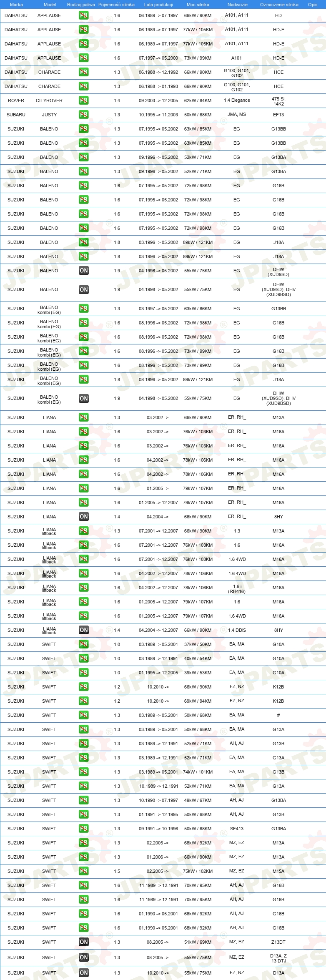Select the PB icon in APPLAUSE HD engine row
The height and width of the screenshot is (980, 326).
tap(83, 15)
